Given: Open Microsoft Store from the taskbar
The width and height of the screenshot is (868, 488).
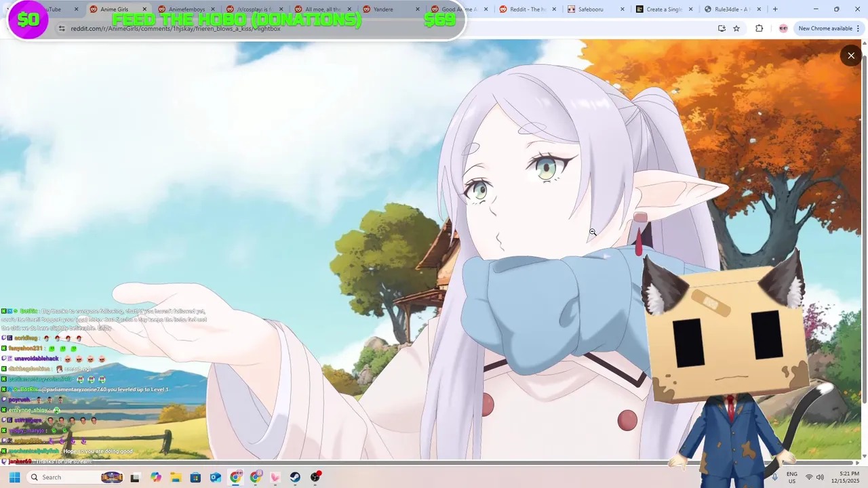Looking at the screenshot, I should click(x=195, y=477).
